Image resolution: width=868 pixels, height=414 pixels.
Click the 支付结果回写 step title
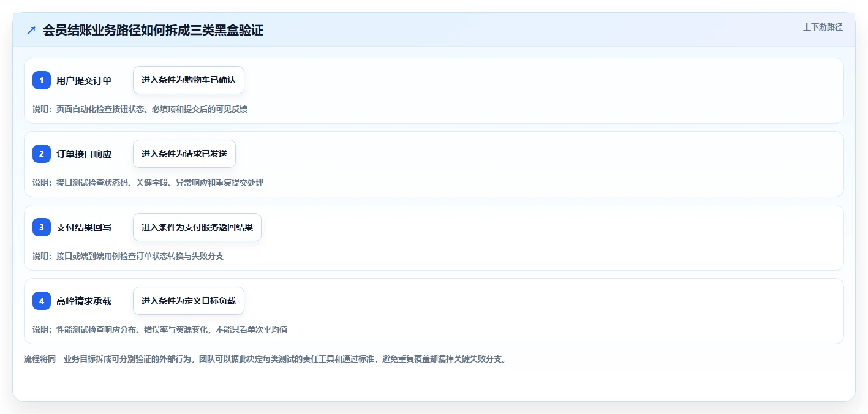pyautogui.click(x=84, y=227)
